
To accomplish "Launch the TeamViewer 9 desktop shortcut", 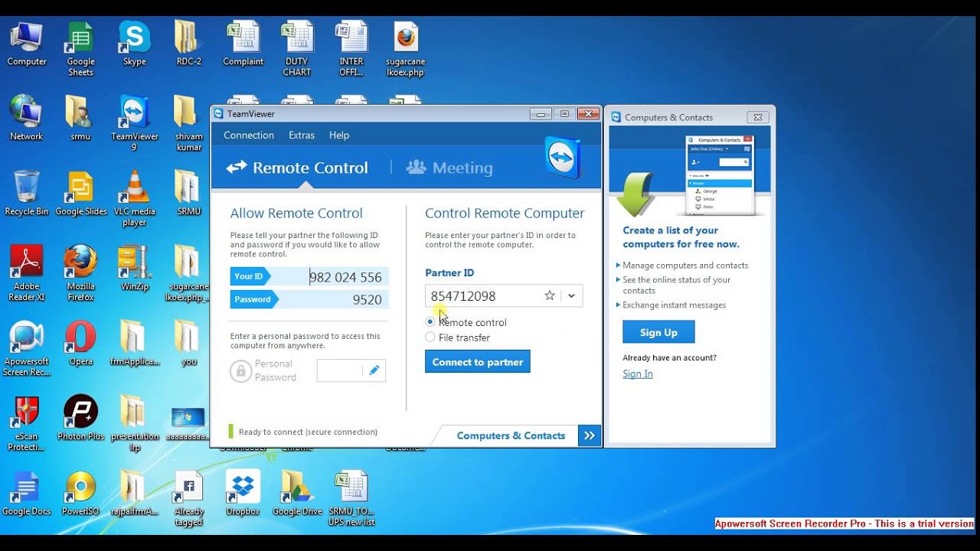I will (x=134, y=124).
